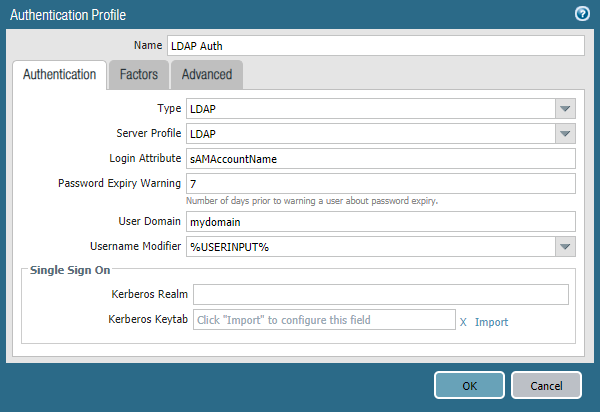Image resolution: width=600 pixels, height=412 pixels.
Task: Select the Password Expiry Warning field
Action: [380, 183]
